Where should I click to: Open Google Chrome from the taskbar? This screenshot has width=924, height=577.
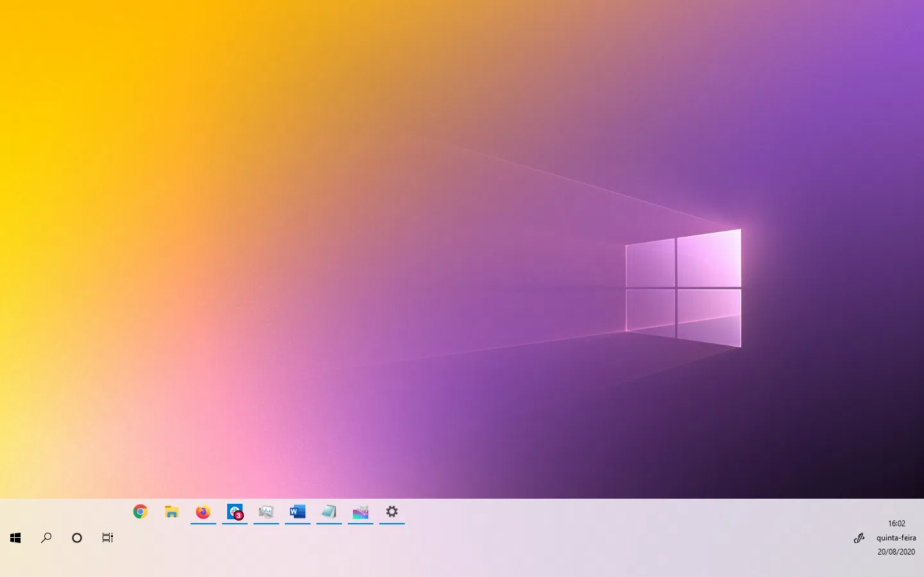(x=141, y=512)
